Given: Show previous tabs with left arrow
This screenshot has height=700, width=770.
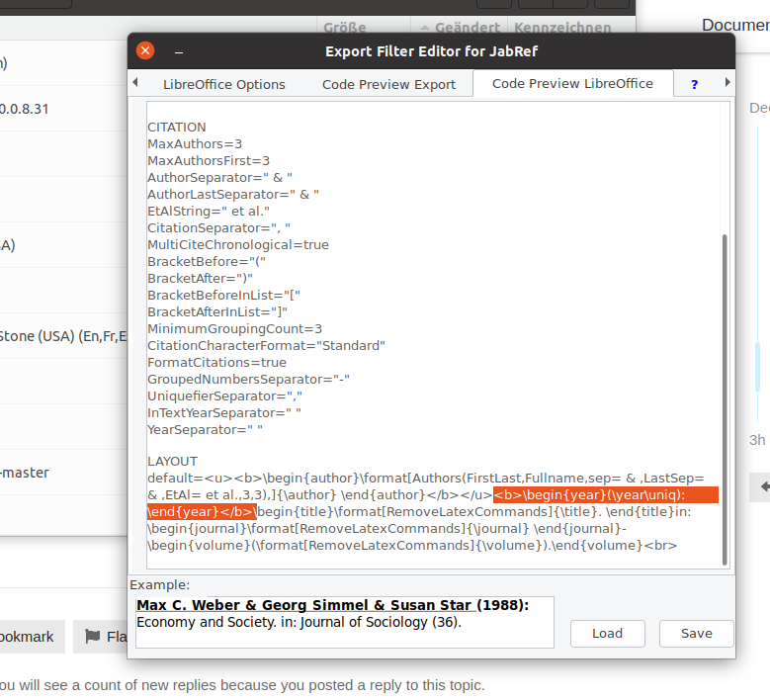Looking at the screenshot, I should click(x=135, y=83).
